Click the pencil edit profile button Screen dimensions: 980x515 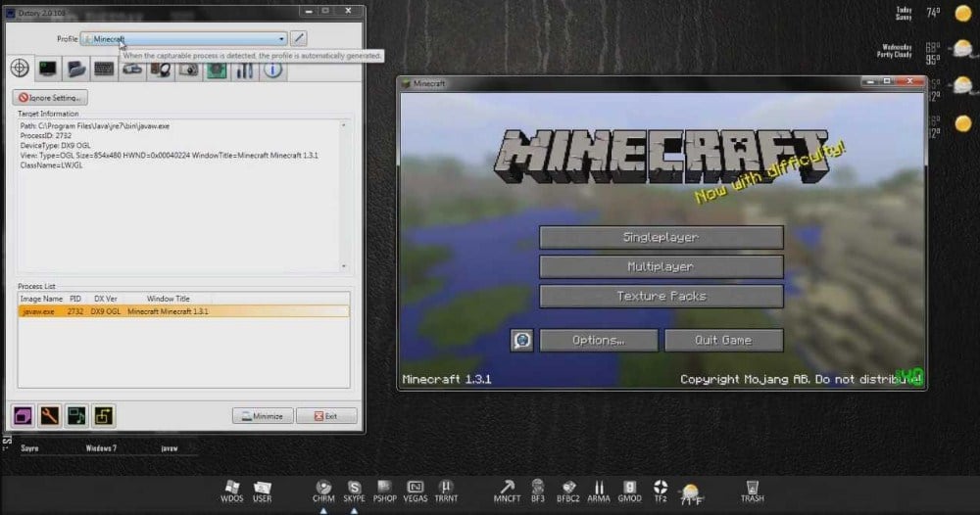(x=299, y=39)
